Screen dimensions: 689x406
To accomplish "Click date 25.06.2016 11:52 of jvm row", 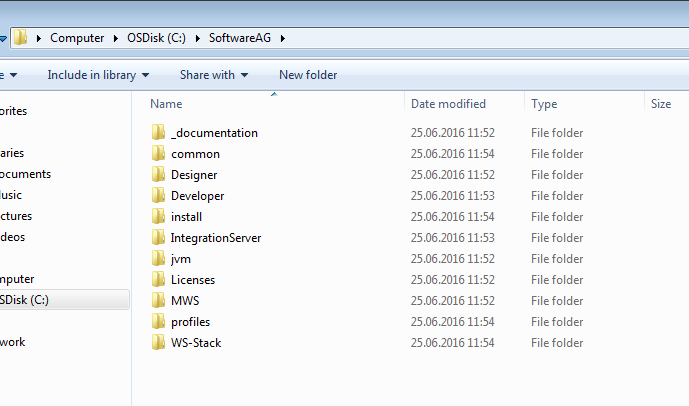I will [453, 259].
